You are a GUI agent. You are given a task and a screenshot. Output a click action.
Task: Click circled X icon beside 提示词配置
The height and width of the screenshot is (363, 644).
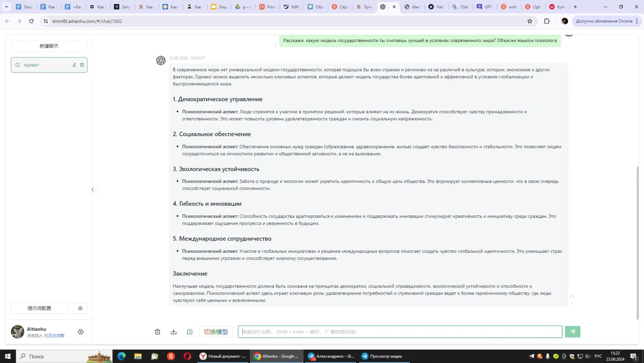[80, 308]
